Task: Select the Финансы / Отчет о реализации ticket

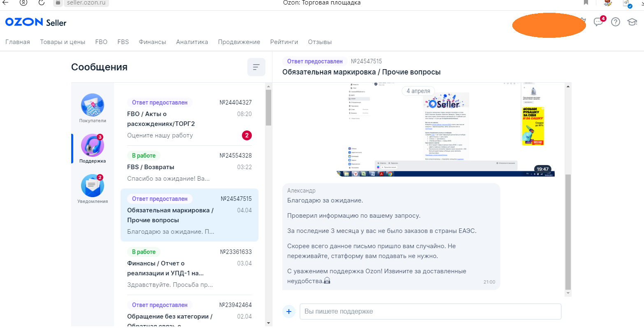Action: pos(189,268)
